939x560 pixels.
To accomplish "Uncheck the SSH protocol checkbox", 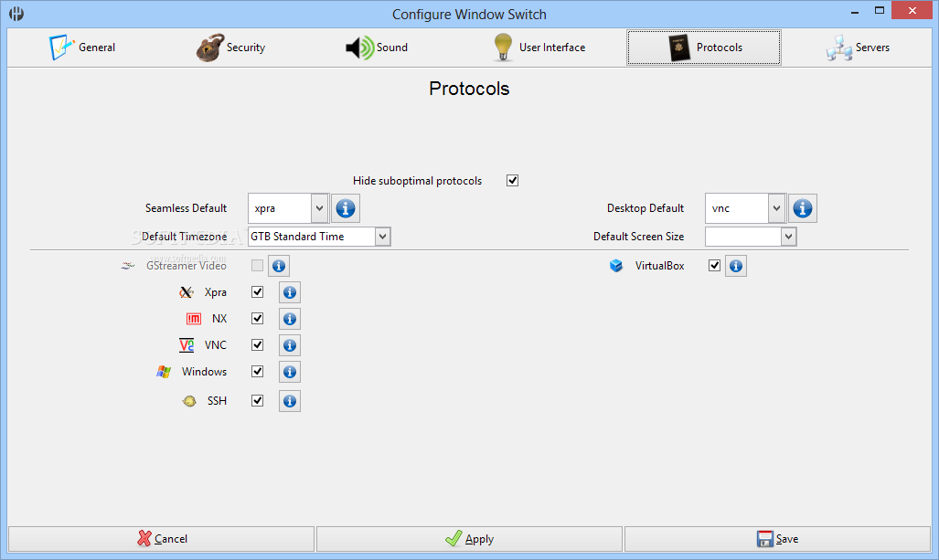I will 258,400.
